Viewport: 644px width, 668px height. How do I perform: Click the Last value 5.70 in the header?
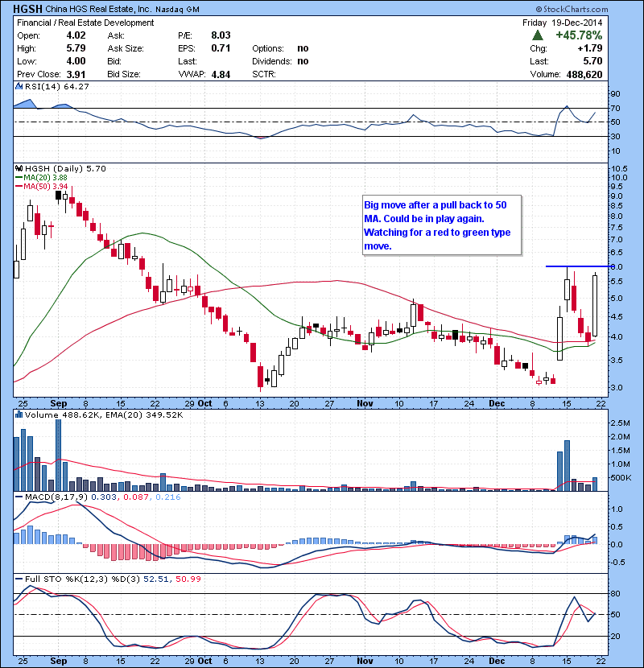coord(592,61)
